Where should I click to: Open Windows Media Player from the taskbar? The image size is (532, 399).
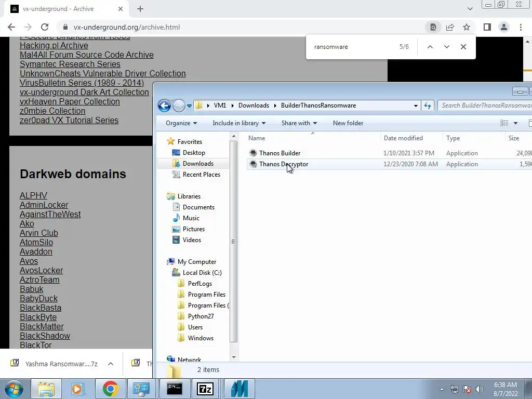click(78, 389)
